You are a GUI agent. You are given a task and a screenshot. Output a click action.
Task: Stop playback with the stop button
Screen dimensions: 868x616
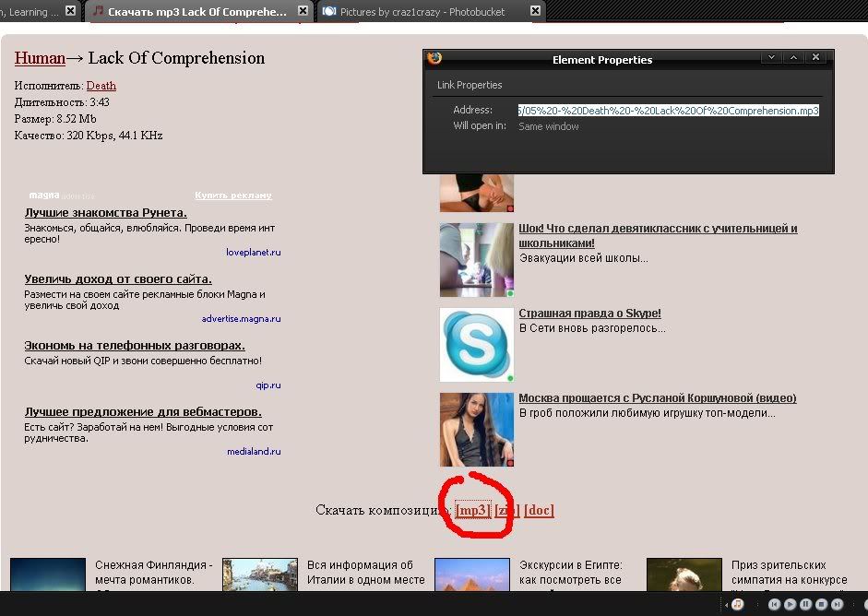(x=822, y=604)
